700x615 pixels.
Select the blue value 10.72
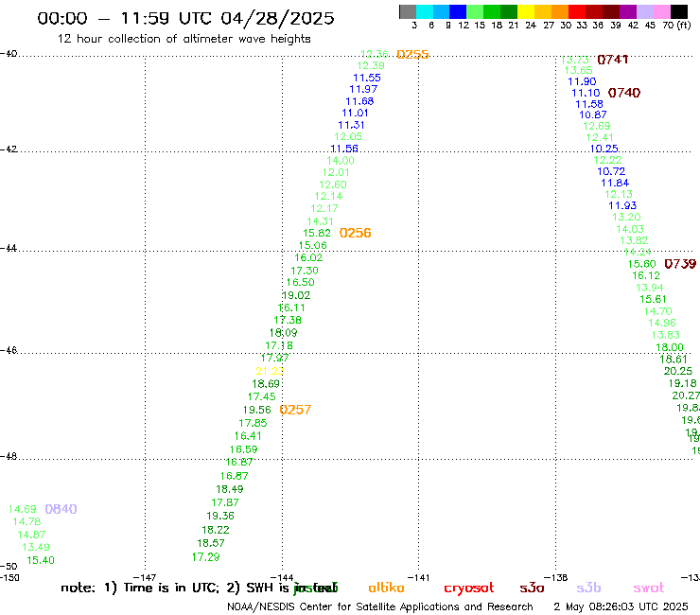click(x=611, y=171)
